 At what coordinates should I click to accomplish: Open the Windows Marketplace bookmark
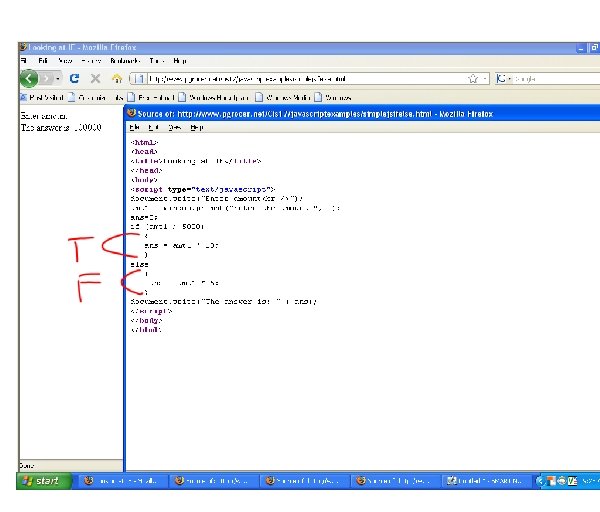pyautogui.click(x=214, y=98)
